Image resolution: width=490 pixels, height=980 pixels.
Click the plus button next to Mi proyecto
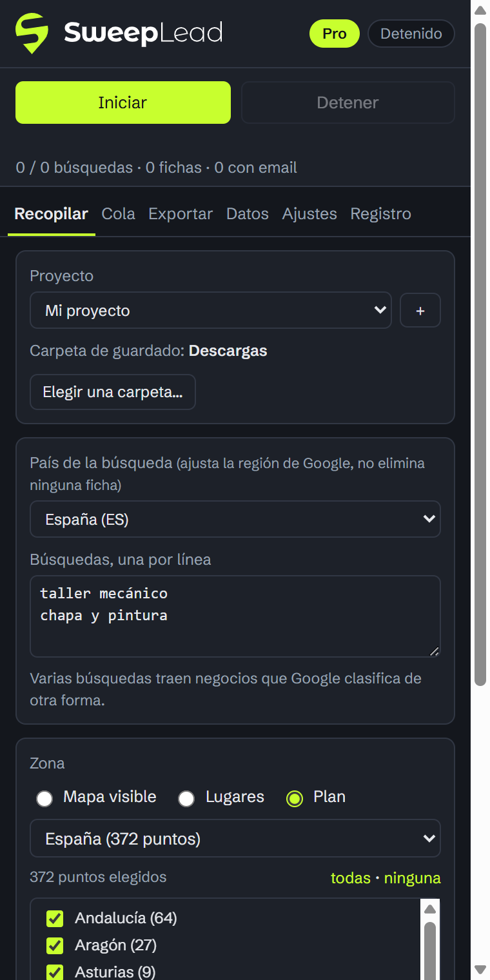tap(420, 311)
